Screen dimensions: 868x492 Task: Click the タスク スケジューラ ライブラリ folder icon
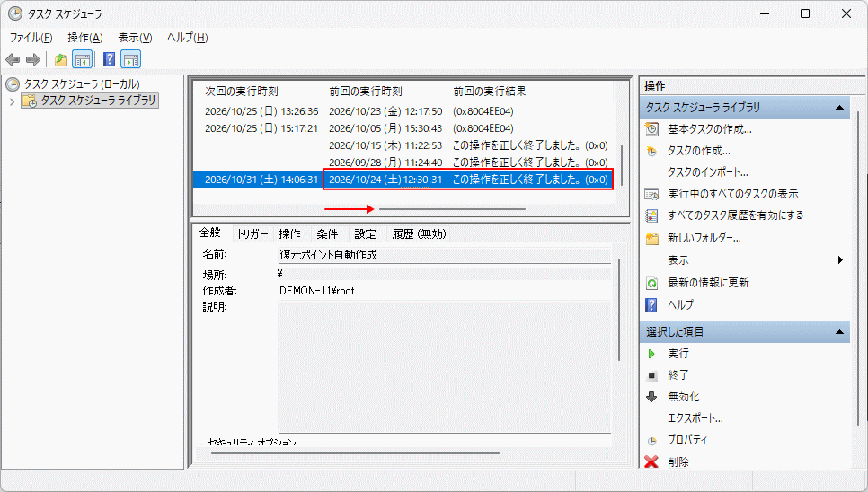[30, 101]
